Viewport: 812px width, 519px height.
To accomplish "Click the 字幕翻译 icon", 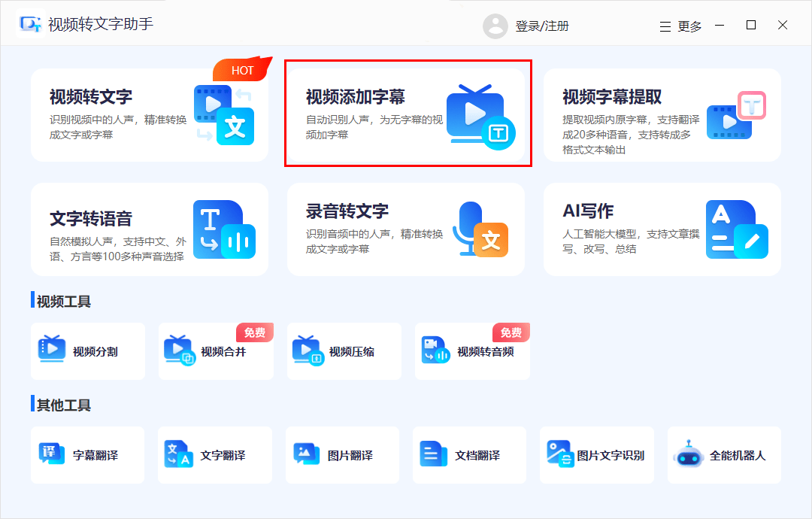I will point(52,454).
